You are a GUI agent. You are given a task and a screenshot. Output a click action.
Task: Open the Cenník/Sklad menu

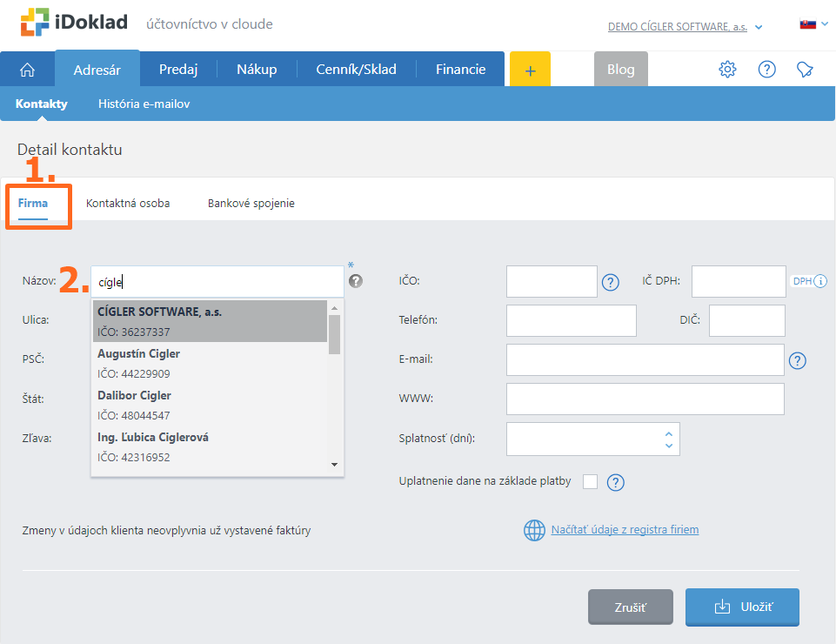356,70
